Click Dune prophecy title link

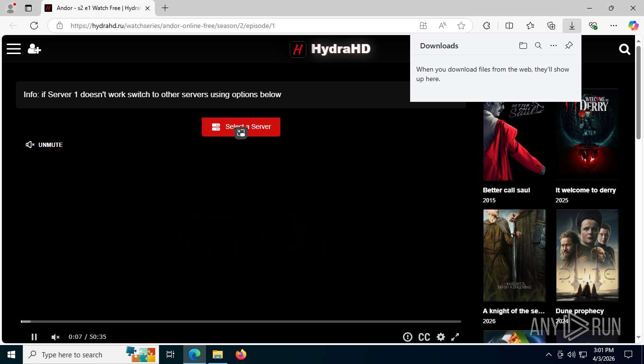[580, 311]
